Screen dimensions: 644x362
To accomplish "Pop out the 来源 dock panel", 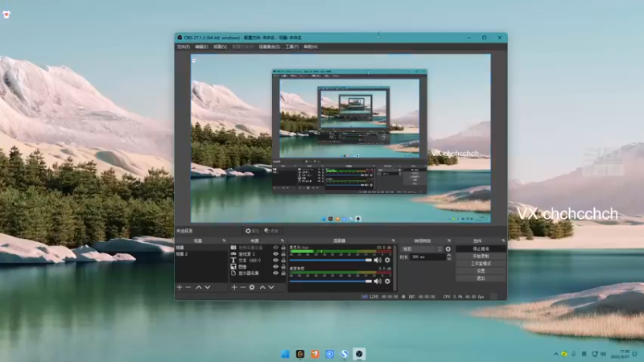I will click(283, 241).
